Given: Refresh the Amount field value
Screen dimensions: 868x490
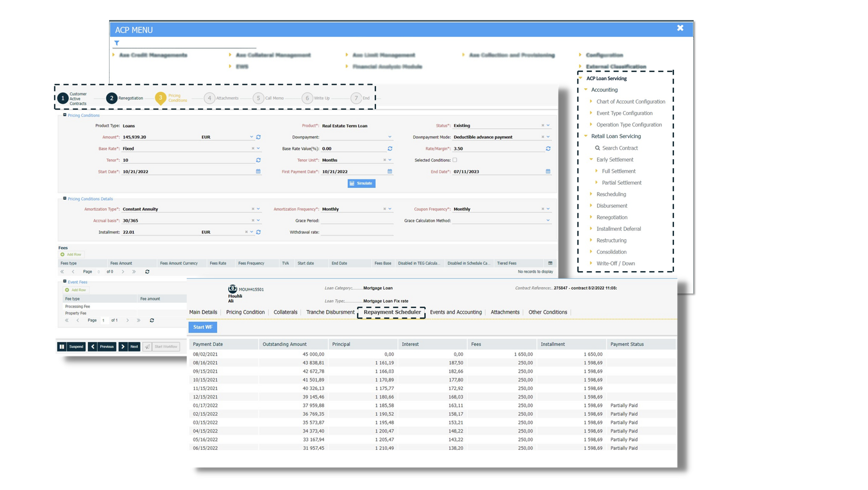Looking at the screenshot, I should pyautogui.click(x=258, y=137).
